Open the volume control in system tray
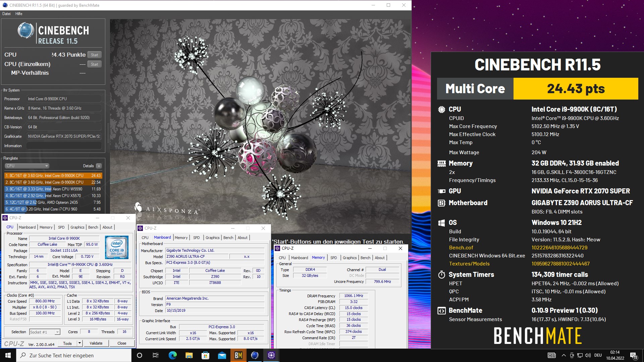 588,355
